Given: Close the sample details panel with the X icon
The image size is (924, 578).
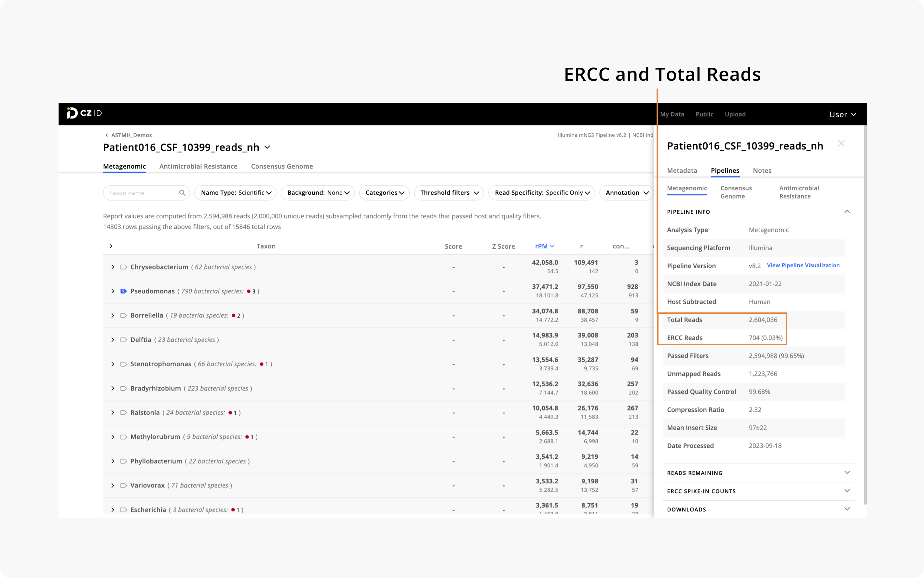Looking at the screenshot, I should 841,143.
